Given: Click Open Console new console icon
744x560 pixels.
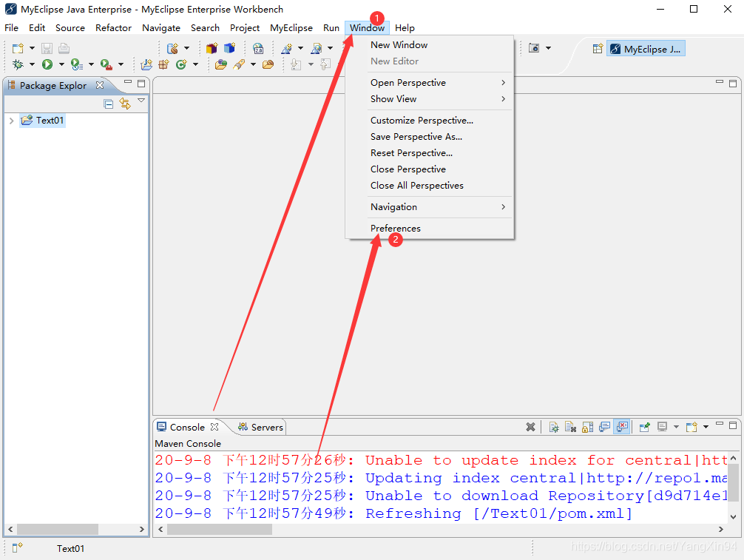Looking at the screenshot, I should 691,427.
